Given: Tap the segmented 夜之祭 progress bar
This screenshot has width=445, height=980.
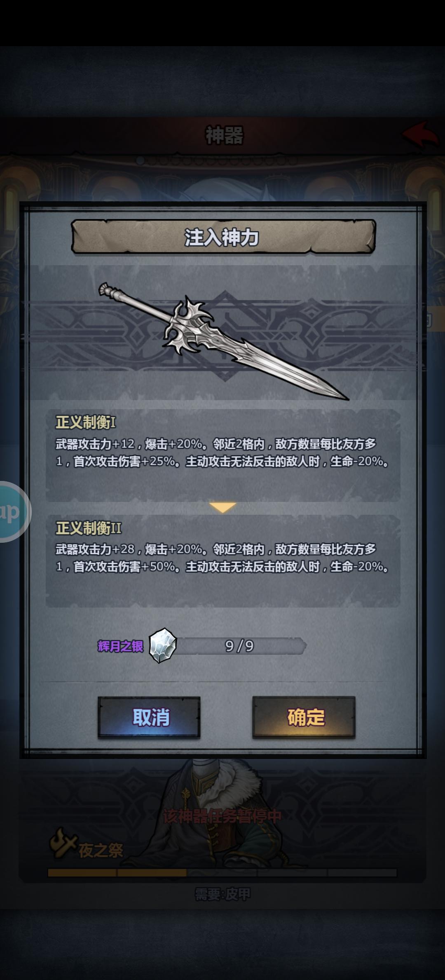Looking at the screenshot, I should pos(222,872).
